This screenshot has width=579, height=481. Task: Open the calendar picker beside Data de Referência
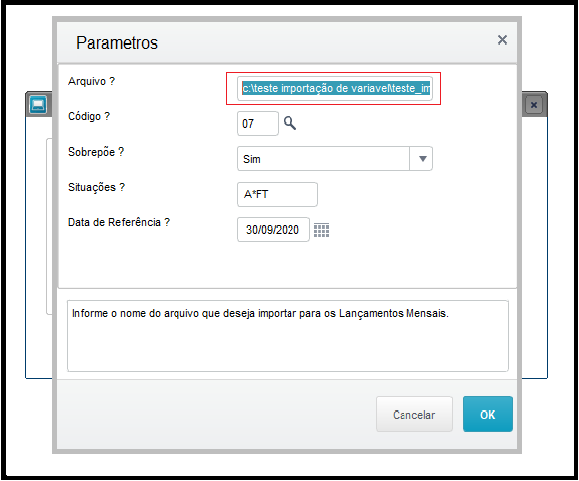pyautogui.click(x=321, y=230)
